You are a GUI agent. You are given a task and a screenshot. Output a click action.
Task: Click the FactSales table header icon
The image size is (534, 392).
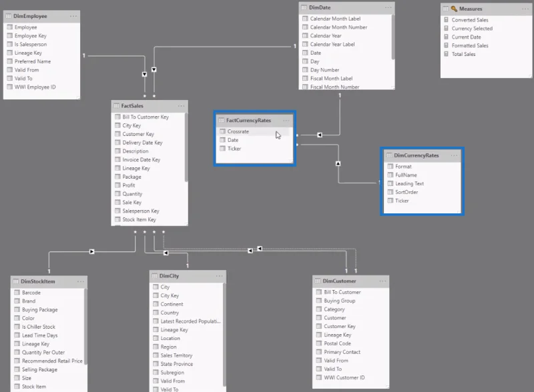[116, 106]
